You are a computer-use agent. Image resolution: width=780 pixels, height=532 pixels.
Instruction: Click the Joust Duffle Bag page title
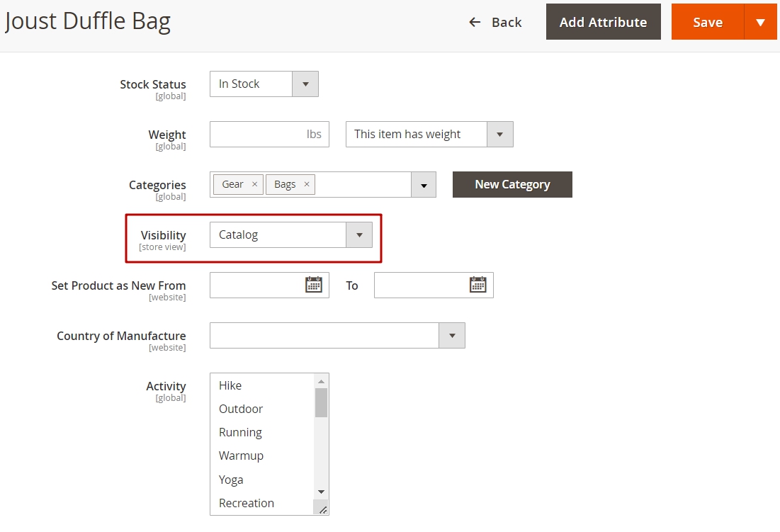tap(88, 21)
